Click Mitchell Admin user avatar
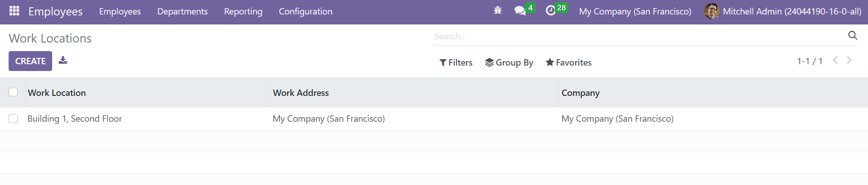Viewport: 868px width, 185px height. tap(713, 11)
